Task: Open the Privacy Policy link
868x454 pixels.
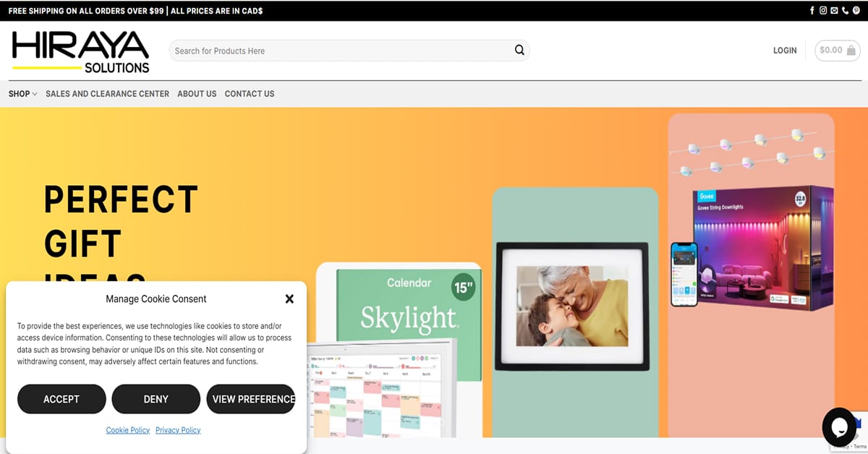Action: (178, 430)
